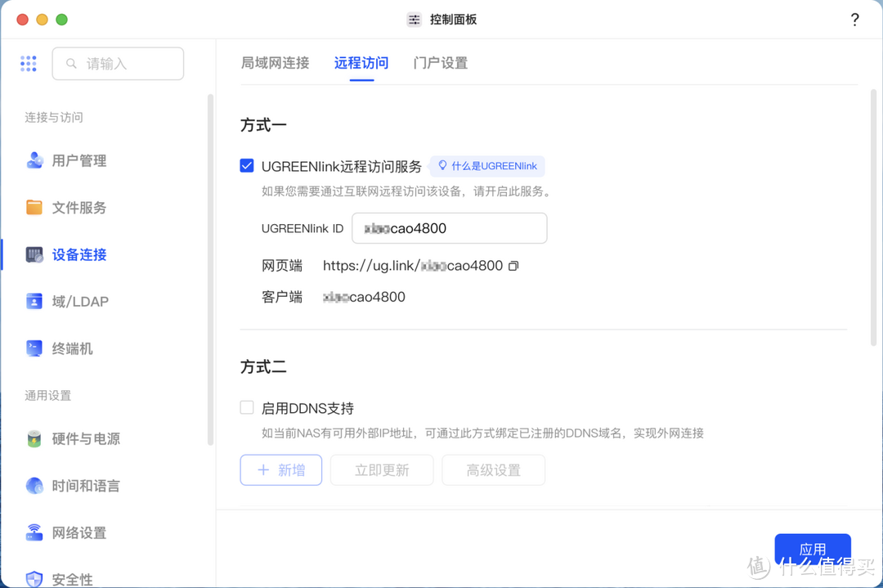Click the 请输入 search field
Screen dimensions: 883x588
click(119, 64)
